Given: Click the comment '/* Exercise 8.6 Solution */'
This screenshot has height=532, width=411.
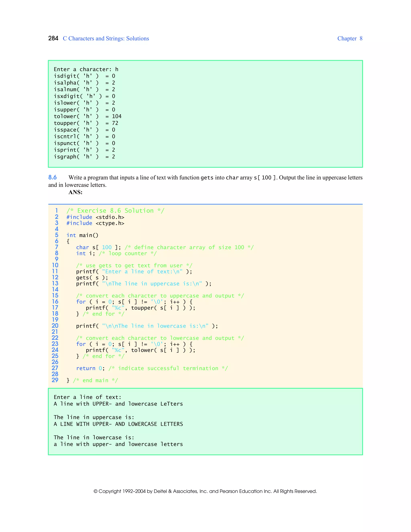Looking at the screenshot, I should [x=115, y=211].
